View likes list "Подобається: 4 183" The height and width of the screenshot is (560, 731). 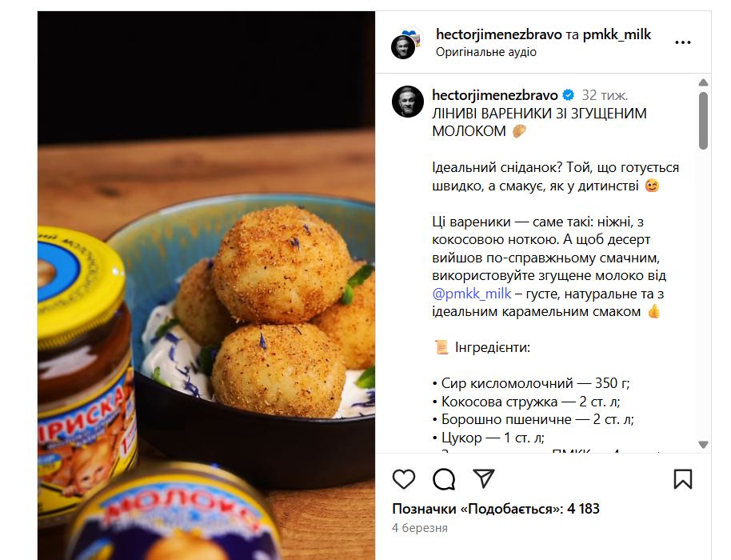496,509
